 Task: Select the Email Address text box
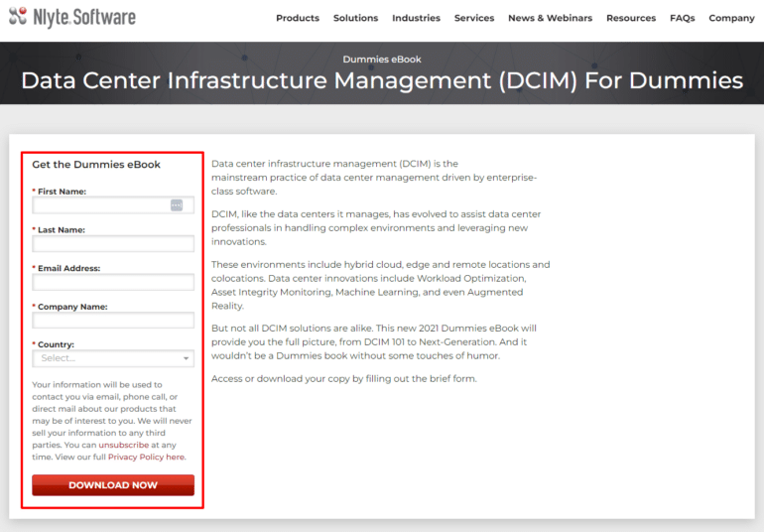tap(113, 283)
